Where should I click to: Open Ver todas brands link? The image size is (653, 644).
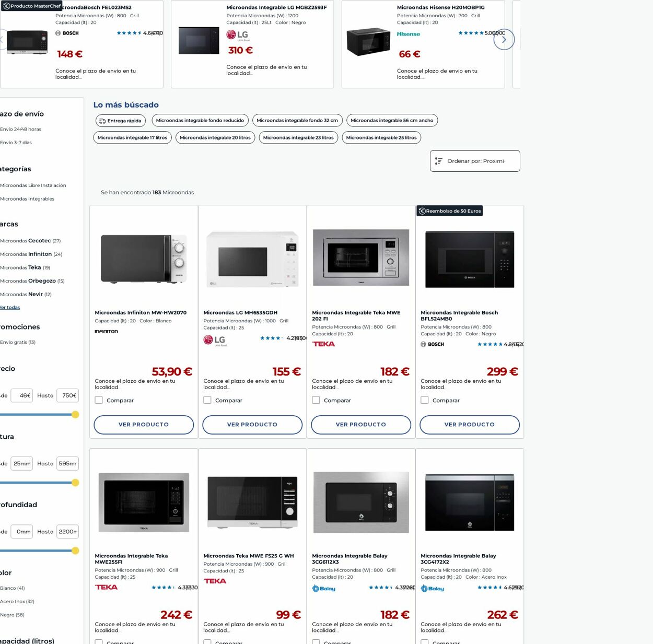(x=10, y=308)
